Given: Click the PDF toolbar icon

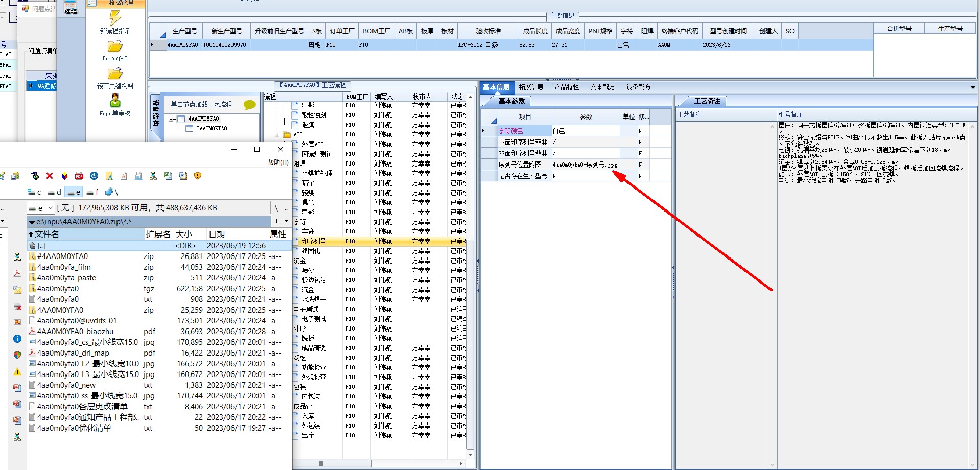Looking at the screenshot, I should [x=79, y=176].
